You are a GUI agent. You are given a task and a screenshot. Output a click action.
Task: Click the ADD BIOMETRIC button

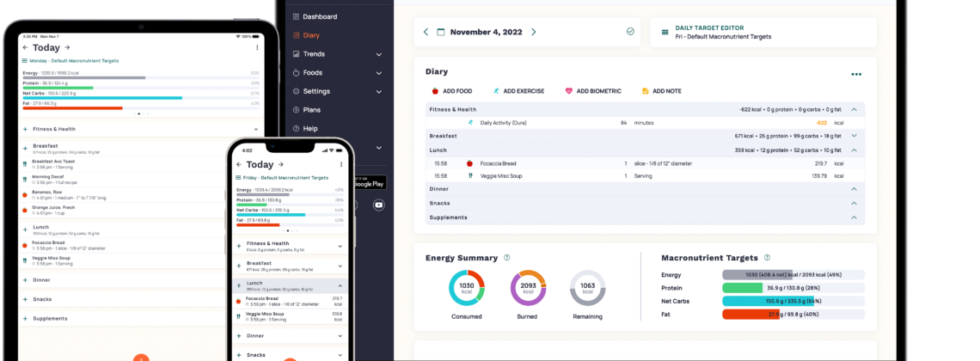(593, 91)
